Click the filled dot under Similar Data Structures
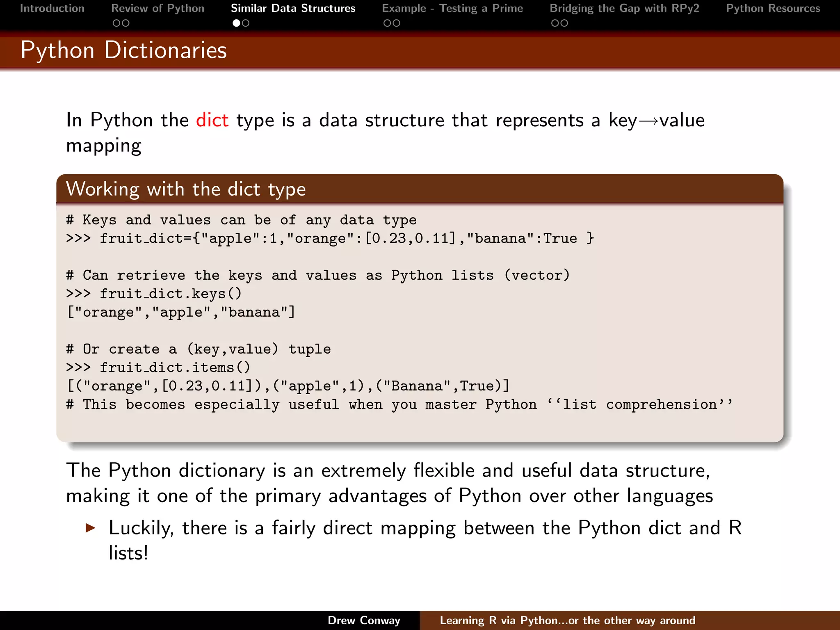Image resolution: width=840 pixels, height=630 pixels. coord(236,23)
